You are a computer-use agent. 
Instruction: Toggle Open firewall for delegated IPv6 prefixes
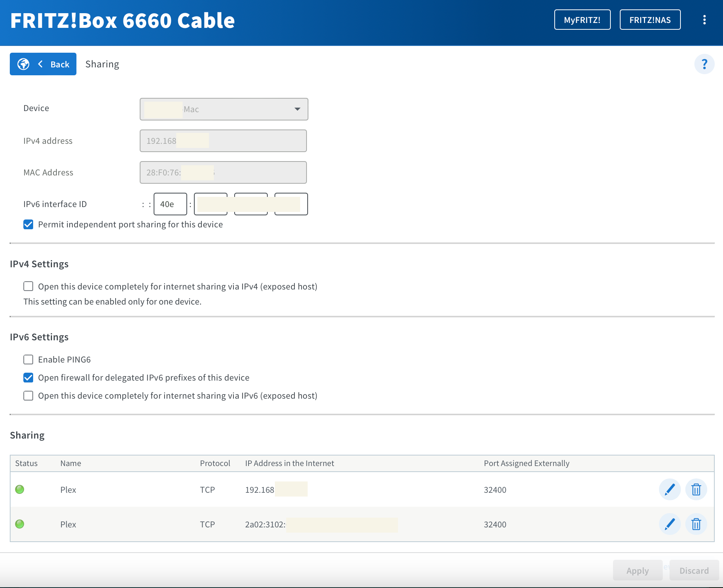pyautogui.click(x=28, y=378)
